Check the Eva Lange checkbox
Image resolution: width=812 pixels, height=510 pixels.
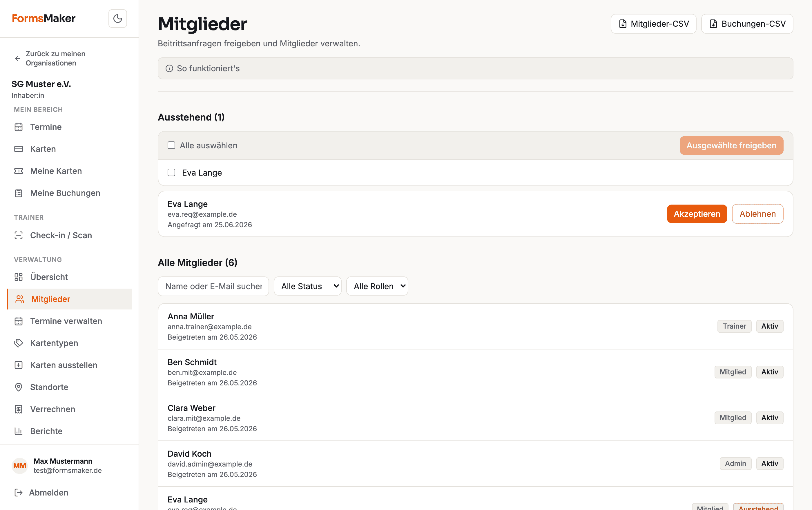coord(171,172)
